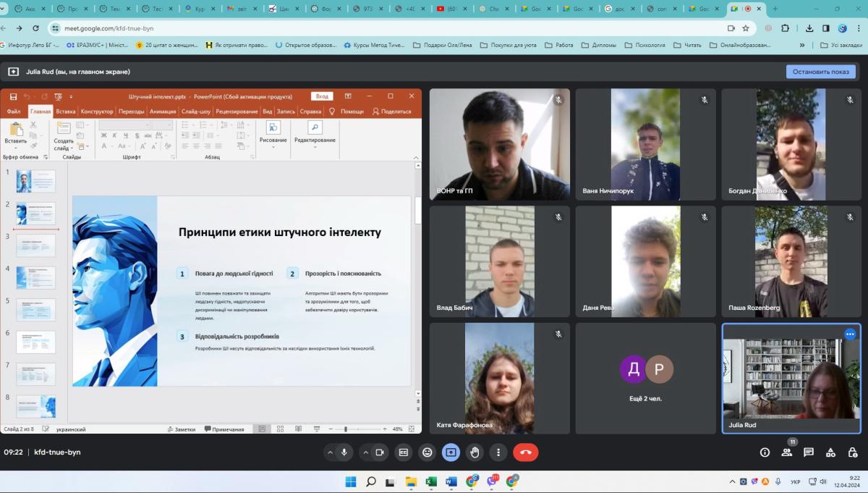Expand audio settings arrow beside microphone
The height and width of the screenshot is (493, 868).
(330, 452)
